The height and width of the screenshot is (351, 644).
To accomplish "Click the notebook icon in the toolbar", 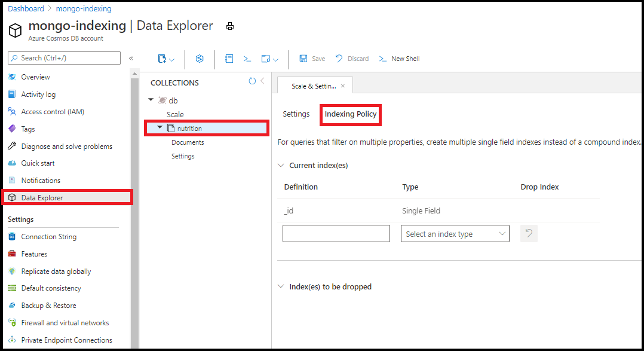I will pyautogui.click(x=229, y=59).
